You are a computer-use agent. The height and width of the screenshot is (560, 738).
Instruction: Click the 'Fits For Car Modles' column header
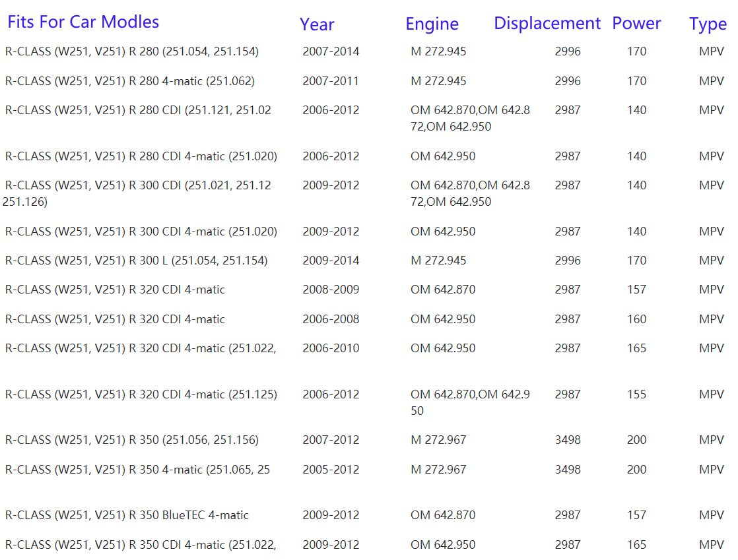83,22
